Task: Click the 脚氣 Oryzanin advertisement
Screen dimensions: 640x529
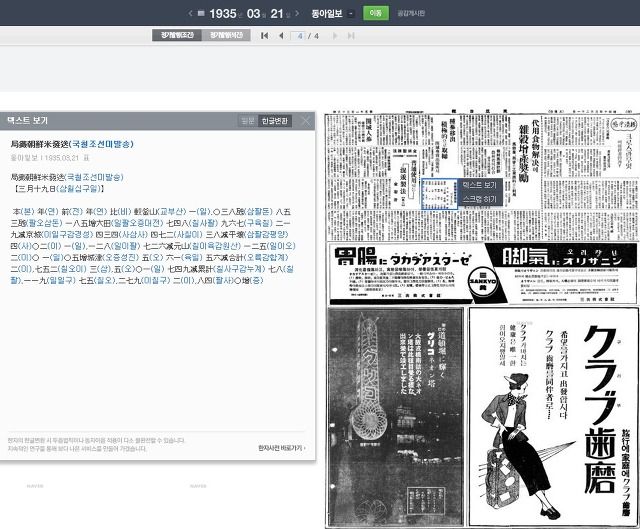Action: click(x=567, y=273)
